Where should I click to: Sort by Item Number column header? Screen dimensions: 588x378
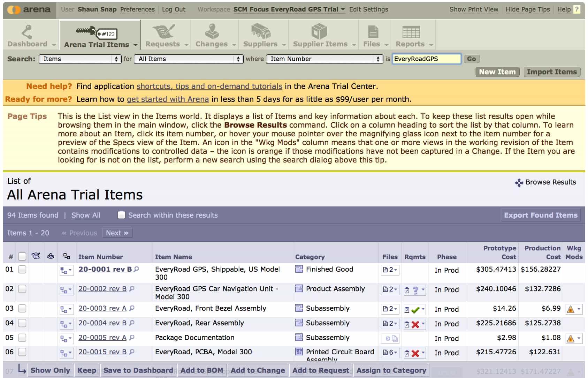(x=100, y=257)
